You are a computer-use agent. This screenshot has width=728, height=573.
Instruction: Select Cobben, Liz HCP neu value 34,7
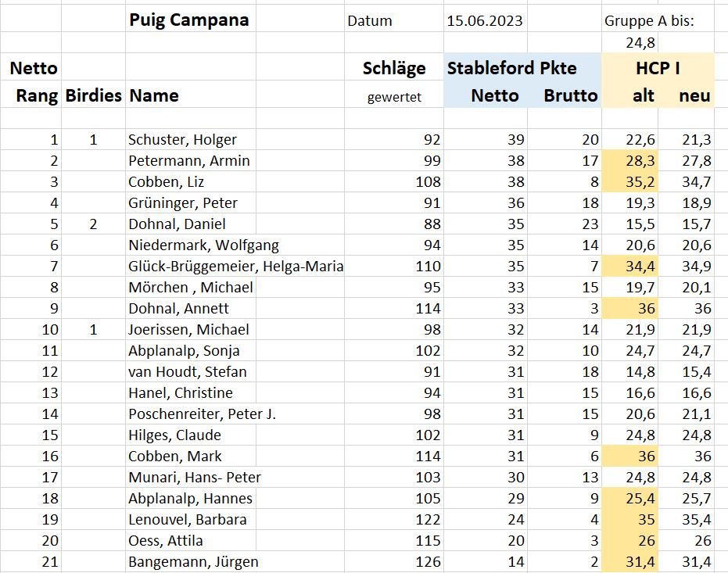click(697, 182)
